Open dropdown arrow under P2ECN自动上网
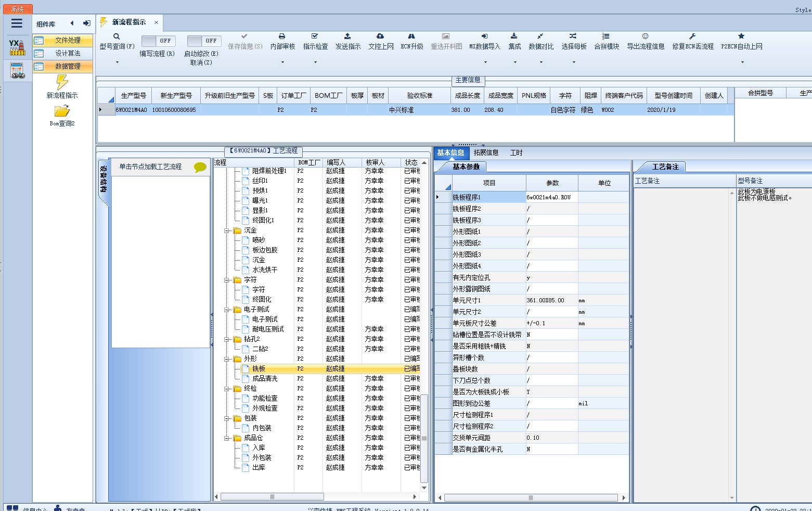812x511 pixels. click(742, 62)
